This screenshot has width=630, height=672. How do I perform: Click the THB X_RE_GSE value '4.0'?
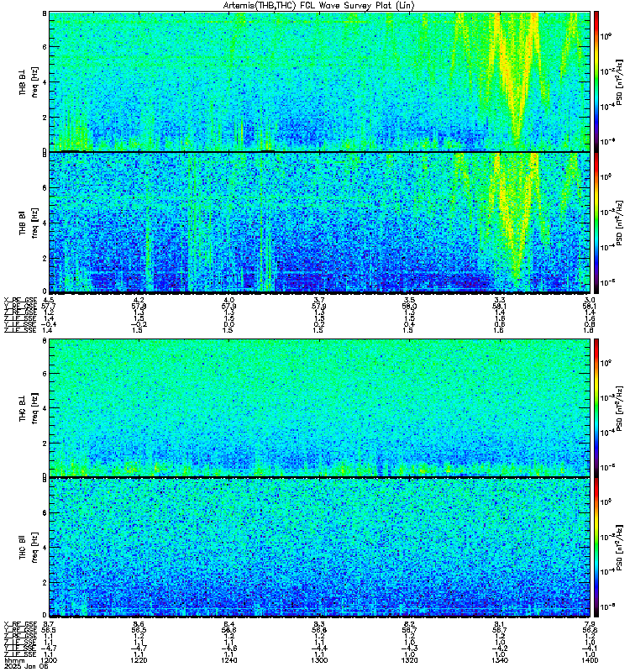point(228,300)
